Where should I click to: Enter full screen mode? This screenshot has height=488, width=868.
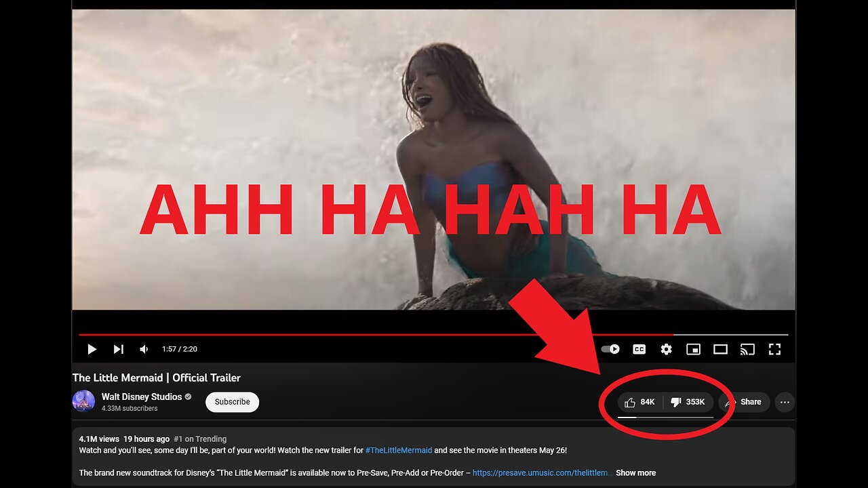[x=774, y=349]
